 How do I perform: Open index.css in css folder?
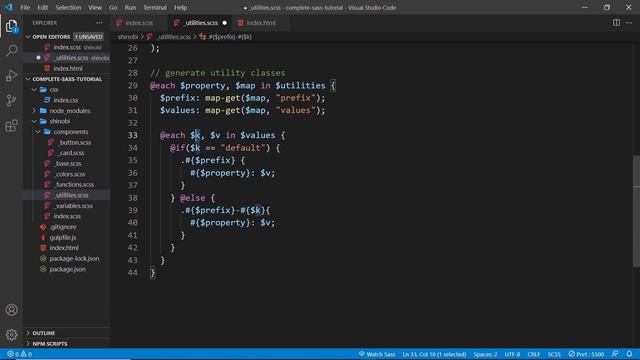point(66,100)
